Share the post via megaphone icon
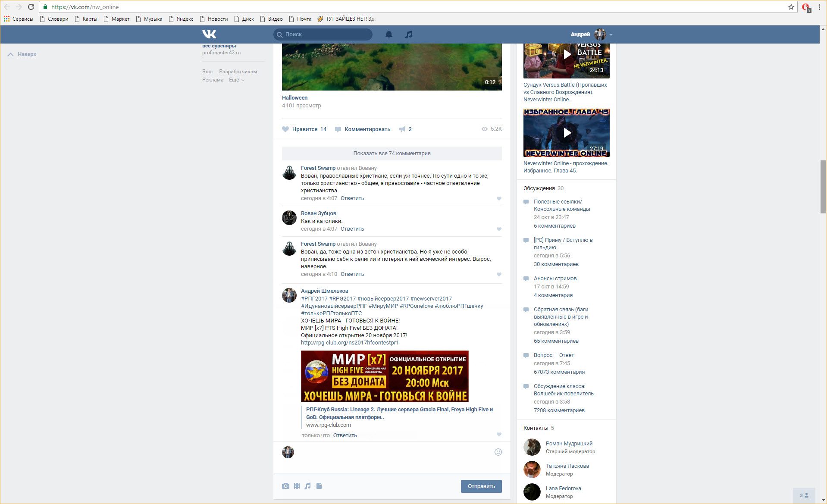This screenshot has height=504, width=827. 402,129
